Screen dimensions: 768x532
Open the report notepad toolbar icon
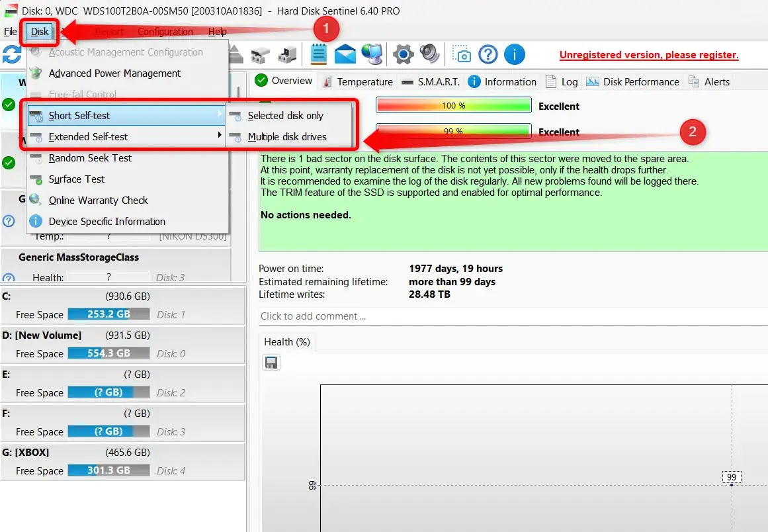tap(318, 54)
